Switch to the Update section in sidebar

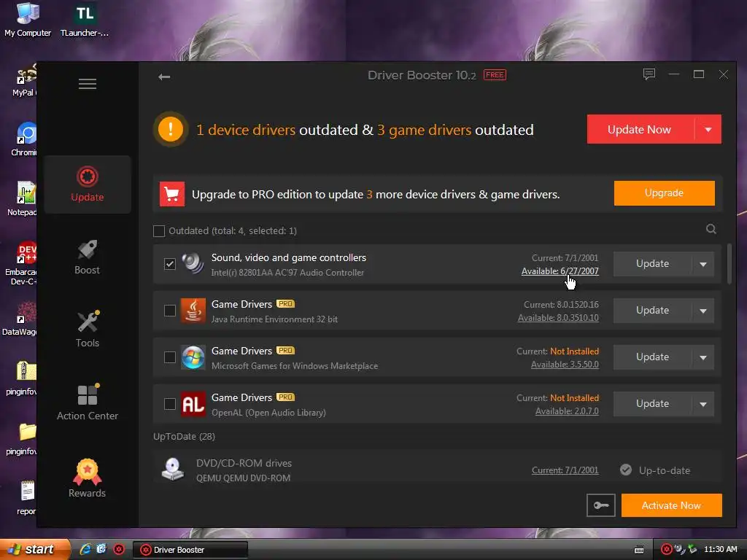coord(88,184)
